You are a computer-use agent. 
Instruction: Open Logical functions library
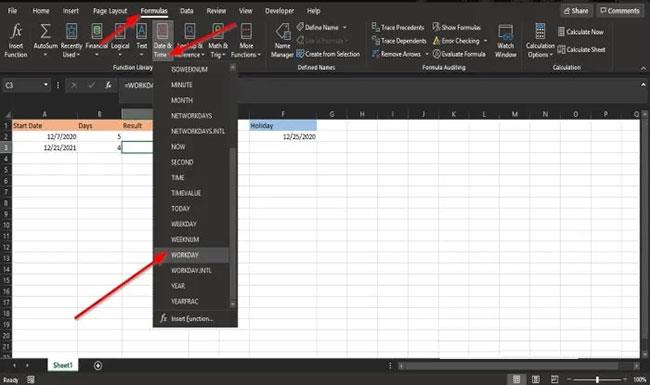tap(120, 41)
